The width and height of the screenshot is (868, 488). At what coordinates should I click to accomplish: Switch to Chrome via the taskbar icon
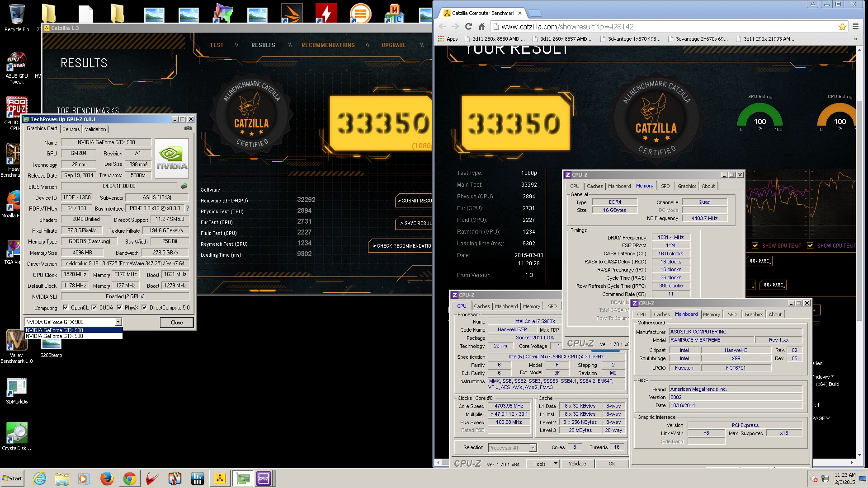(x=130, y=479)
